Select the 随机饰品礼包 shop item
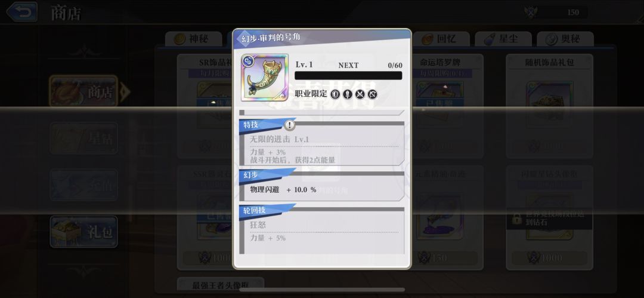644x298 pixels. coord(550,106)
